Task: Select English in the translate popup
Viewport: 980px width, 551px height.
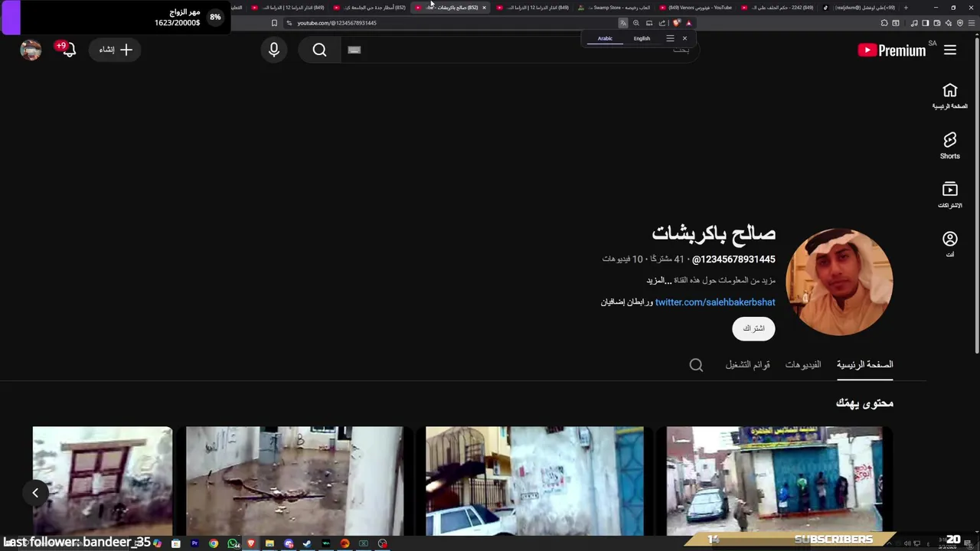Action: 642,38
